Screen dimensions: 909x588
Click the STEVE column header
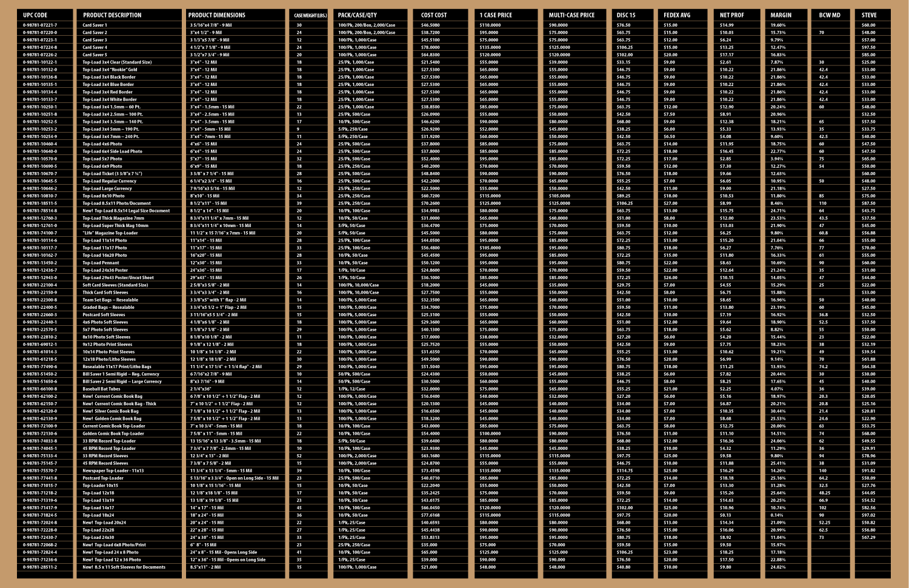(x=869, y=15)
